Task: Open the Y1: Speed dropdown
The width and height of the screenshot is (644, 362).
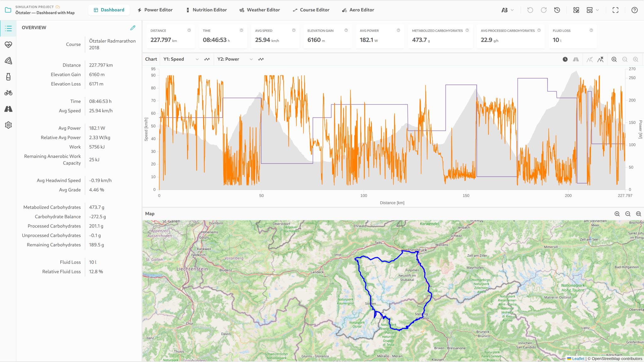Action: point(181,59)
